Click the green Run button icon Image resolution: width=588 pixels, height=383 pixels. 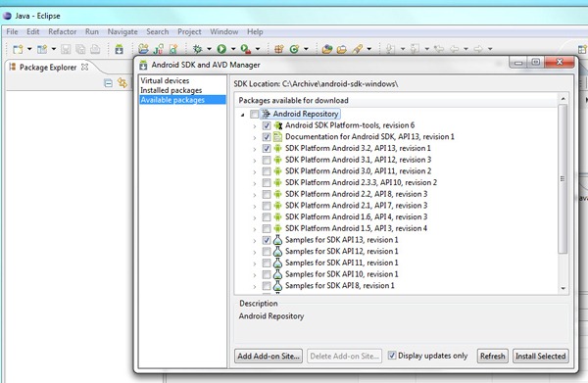(221, 49)
